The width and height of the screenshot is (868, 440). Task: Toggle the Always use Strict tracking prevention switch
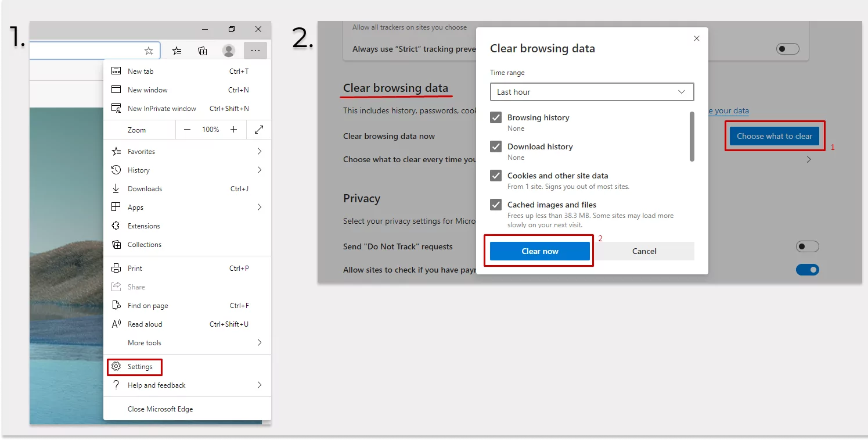click(x=788, y=49)
